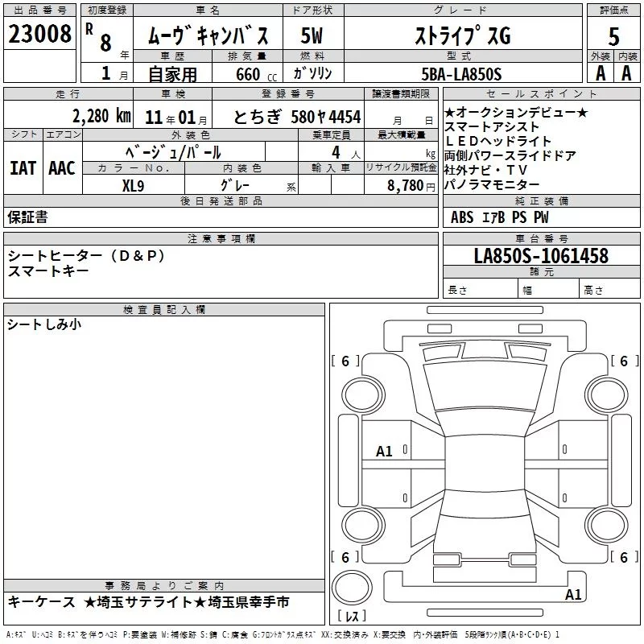This screenshot has width=644, height=644.
Task: Select exterior color ベージュ/パール
Action: click(173, 152)
